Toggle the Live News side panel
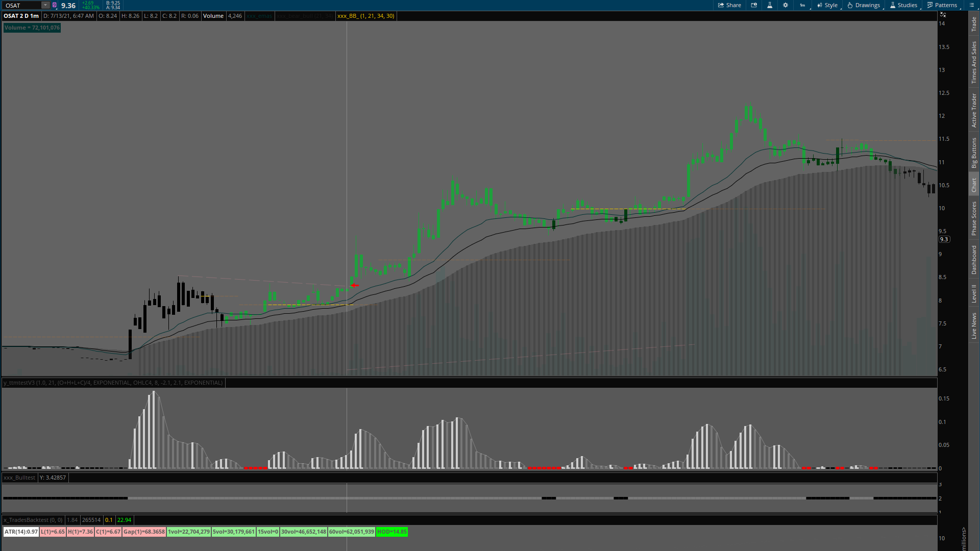 click(974, 326)
